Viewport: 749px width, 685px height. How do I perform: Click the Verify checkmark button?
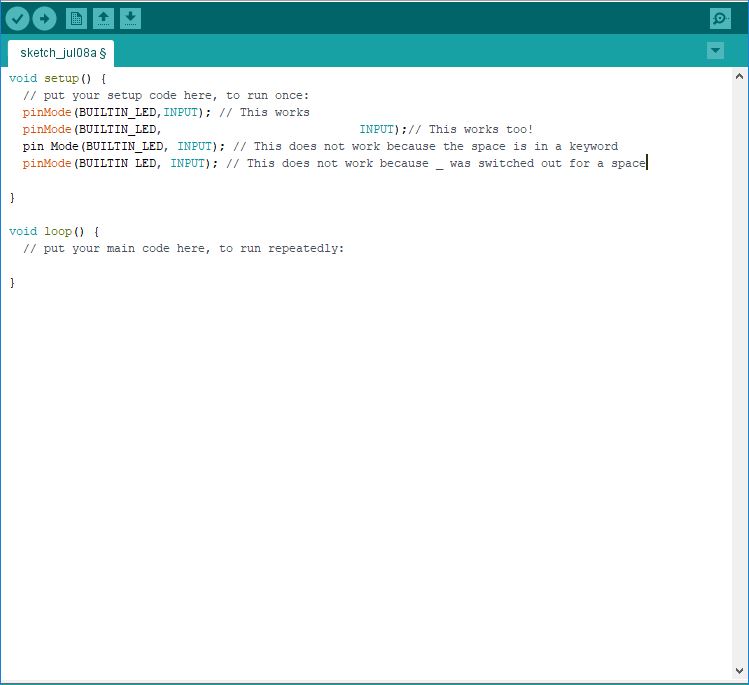coord(17,18)
